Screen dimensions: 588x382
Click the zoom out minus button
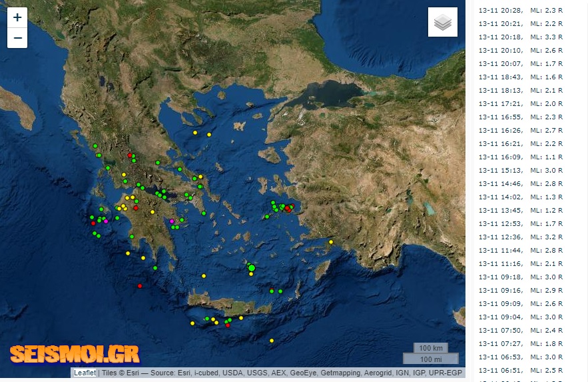(17, 38)
